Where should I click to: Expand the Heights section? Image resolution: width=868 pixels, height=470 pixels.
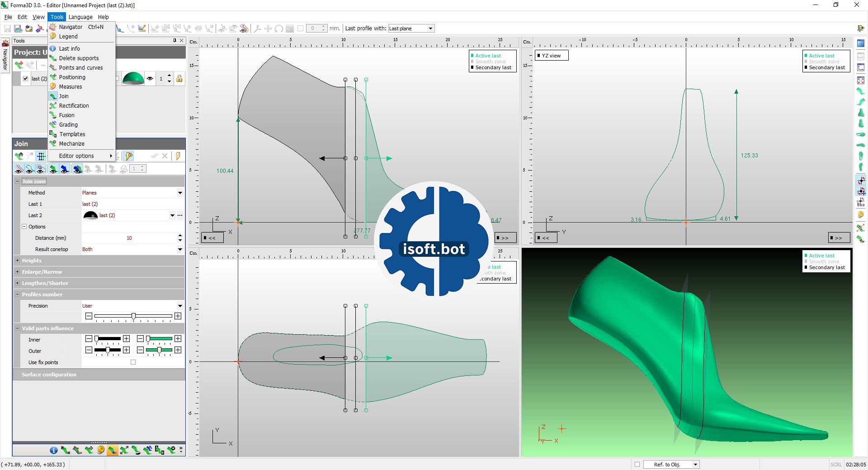coord(18,261)
